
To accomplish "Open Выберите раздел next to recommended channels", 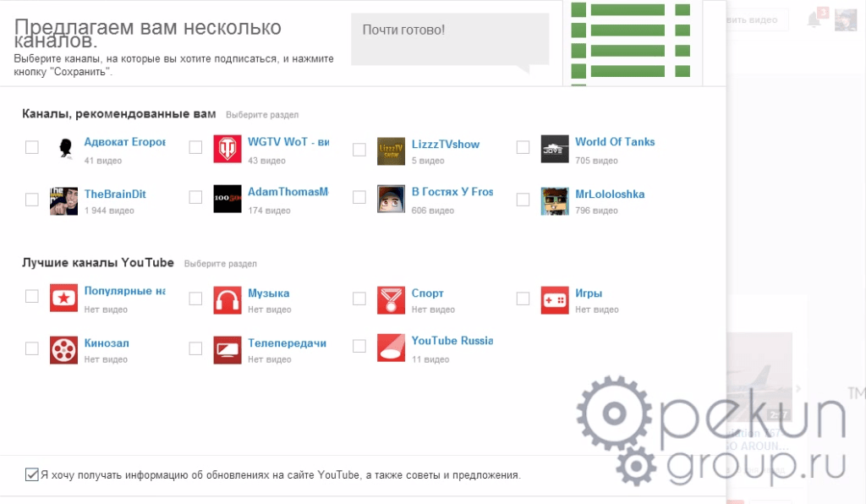I will [262, 115].
